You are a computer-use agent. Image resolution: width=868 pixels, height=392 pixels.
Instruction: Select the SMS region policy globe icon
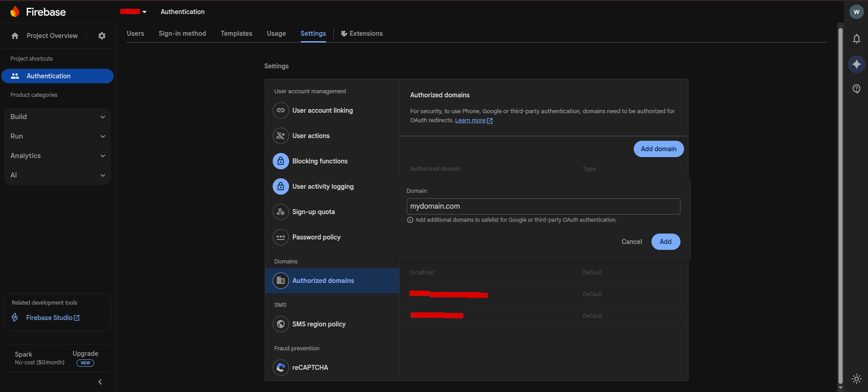click(x=281, y=324)
